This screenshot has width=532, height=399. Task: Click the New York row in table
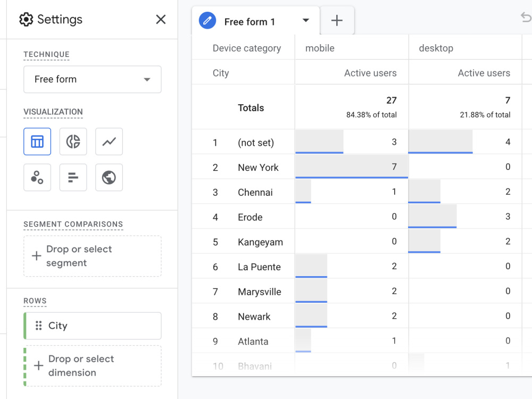[362, 167]
